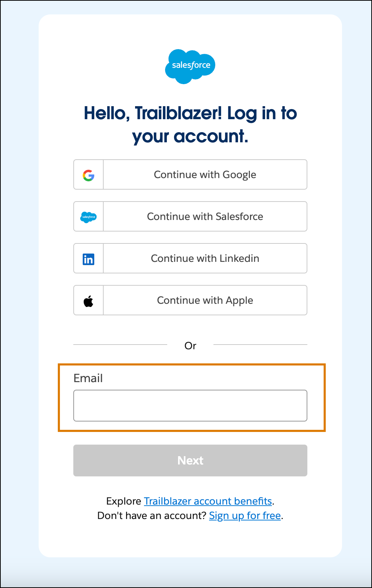The image size is (372, 588).
Task: Click the "Or" divider text
Action: (190, 346)
